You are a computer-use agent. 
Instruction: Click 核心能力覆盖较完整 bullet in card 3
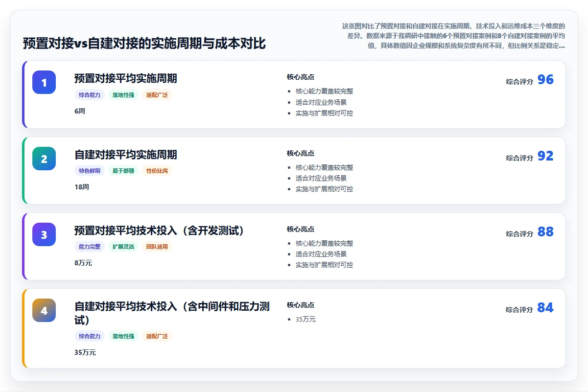[x=324, y=243]
